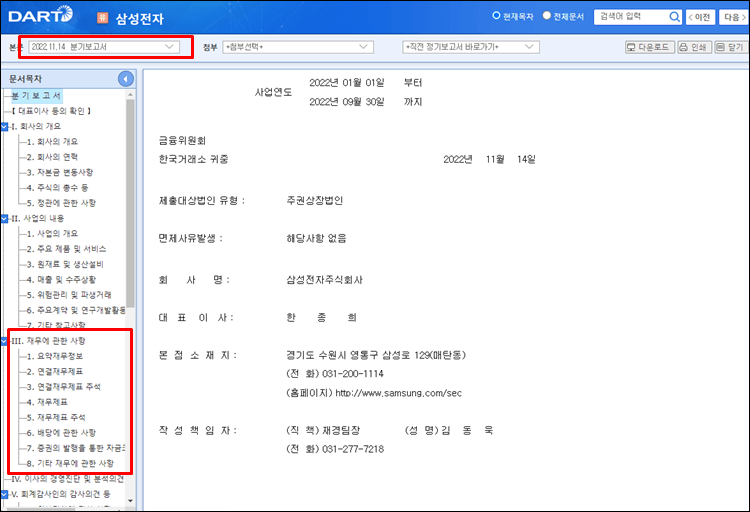This screenshot has width=750, height=512.
Task: Select the 전체문서 radio button
Action: (x=547, y=16)
